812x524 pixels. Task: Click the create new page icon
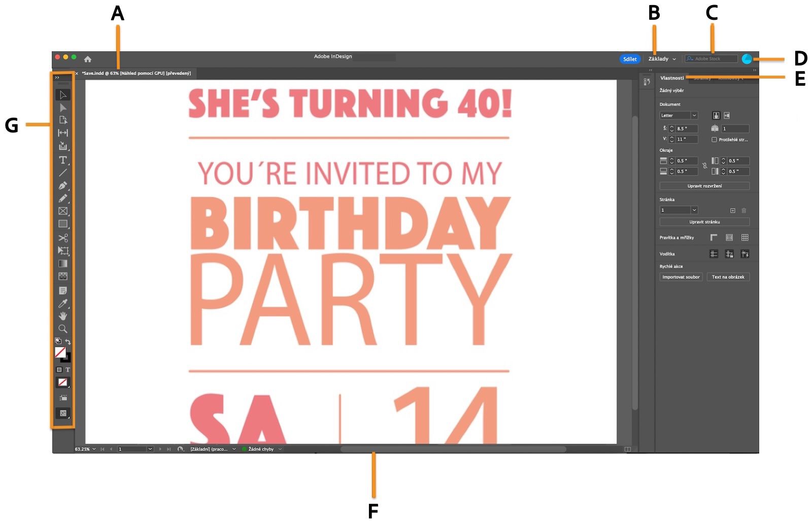[x=733, y=210]
